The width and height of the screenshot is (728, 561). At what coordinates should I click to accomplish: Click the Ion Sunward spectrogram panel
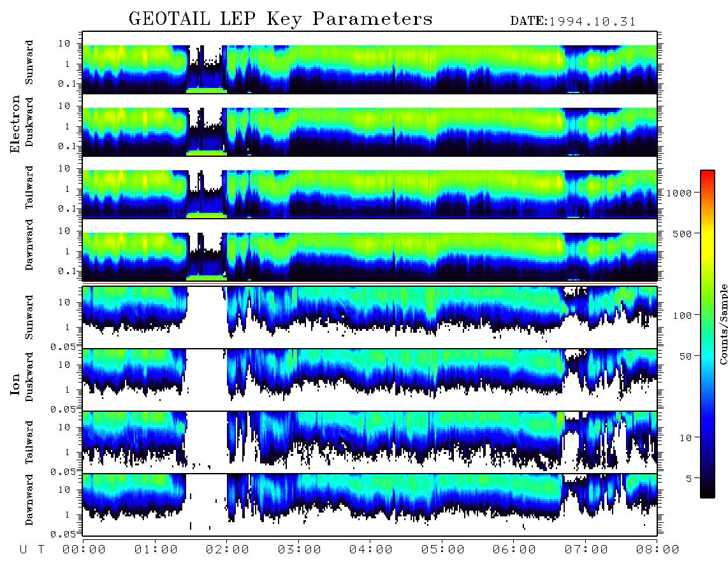[x=370, y=317]
